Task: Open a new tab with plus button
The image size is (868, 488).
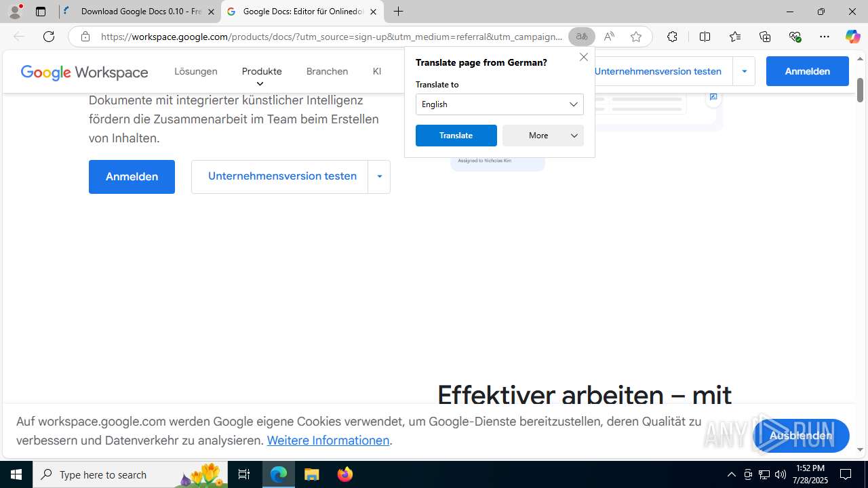Action: tap(399, 12)
